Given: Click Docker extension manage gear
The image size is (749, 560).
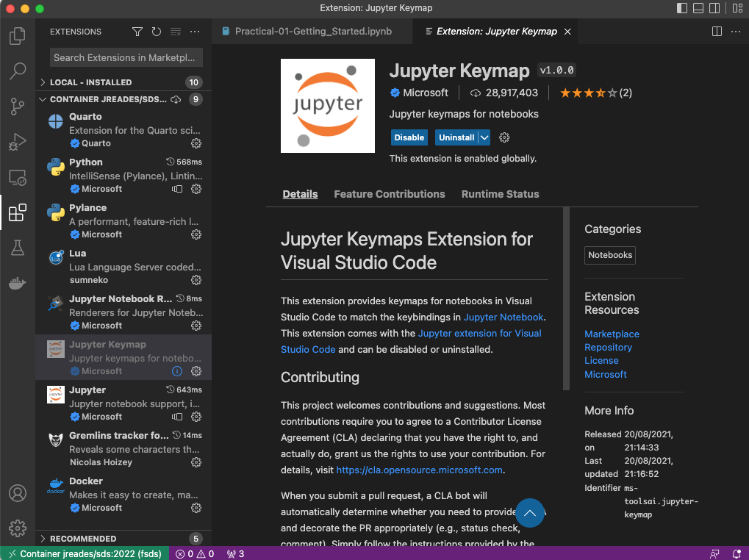Looking at the screenshot, I should [196, 508].
